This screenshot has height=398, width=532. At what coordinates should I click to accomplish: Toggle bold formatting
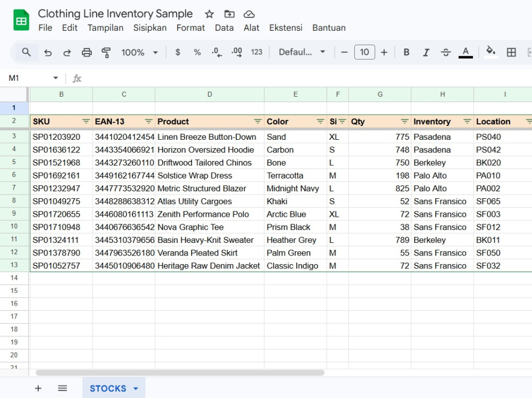(x=406, y=52)
